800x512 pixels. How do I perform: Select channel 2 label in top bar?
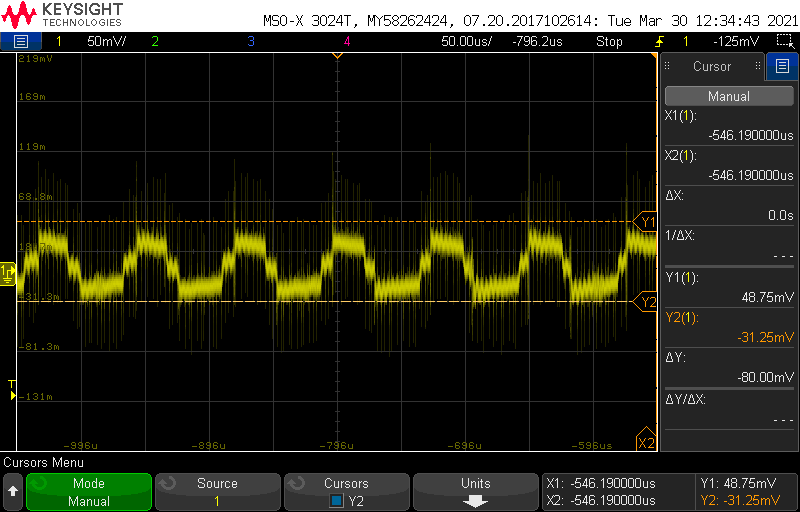pyautogui.click(x=155, y=41)
